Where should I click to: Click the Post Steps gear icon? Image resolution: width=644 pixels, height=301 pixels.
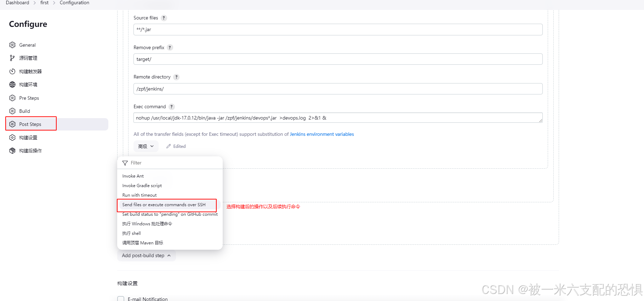pyautogui.click(x=12, y=124)
